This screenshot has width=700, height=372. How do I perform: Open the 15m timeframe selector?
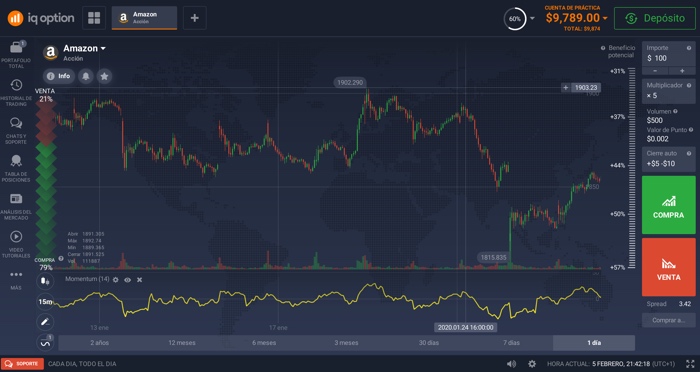[45, 301]
